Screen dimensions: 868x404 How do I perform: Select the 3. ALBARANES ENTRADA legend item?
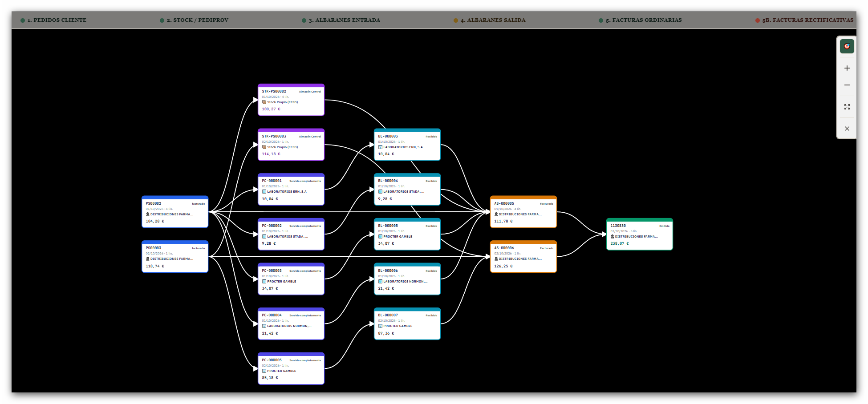(x=341, y=20)
